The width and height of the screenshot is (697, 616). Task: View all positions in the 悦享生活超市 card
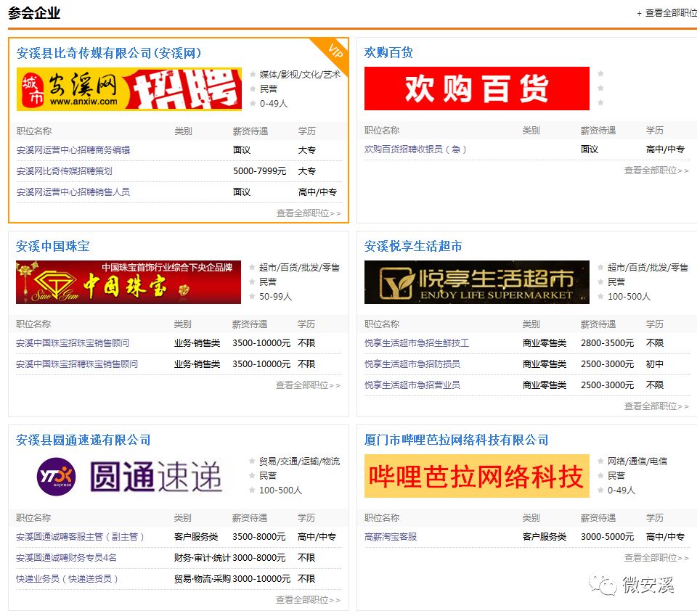pyautogui.click(x=656, y=406)
